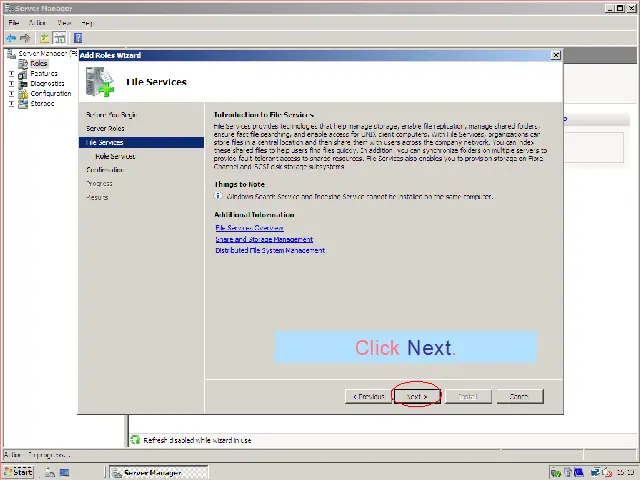Expand the Configuration tree node

[x=11, y=93]
